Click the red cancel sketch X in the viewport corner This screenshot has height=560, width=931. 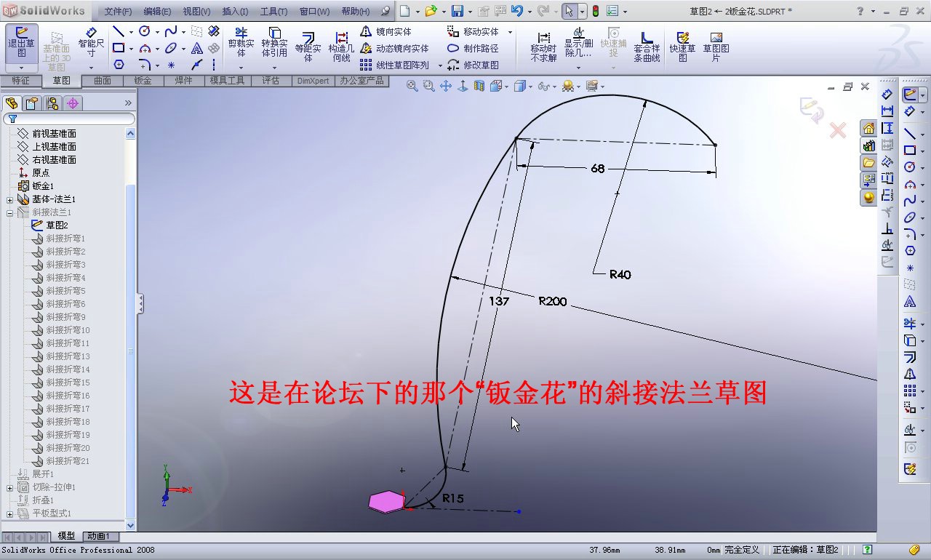tap(838, 131)
